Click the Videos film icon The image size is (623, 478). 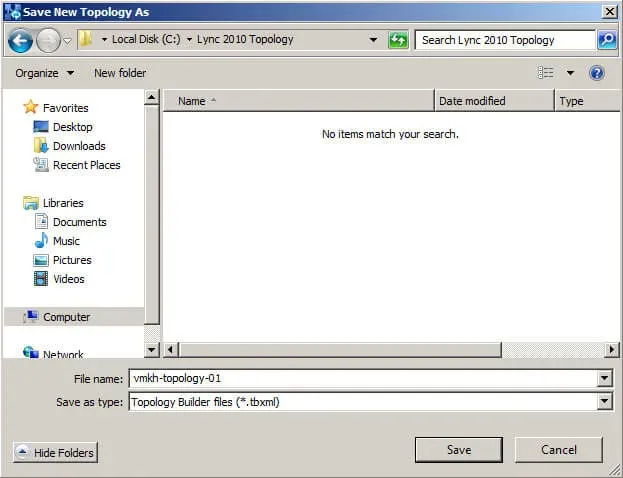[x=41, y=279]
